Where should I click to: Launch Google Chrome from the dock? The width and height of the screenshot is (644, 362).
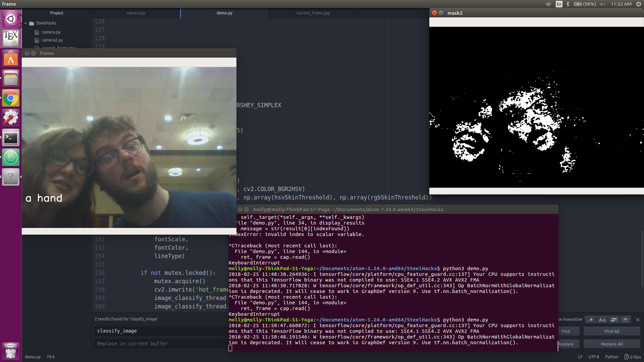coord(11,98)
